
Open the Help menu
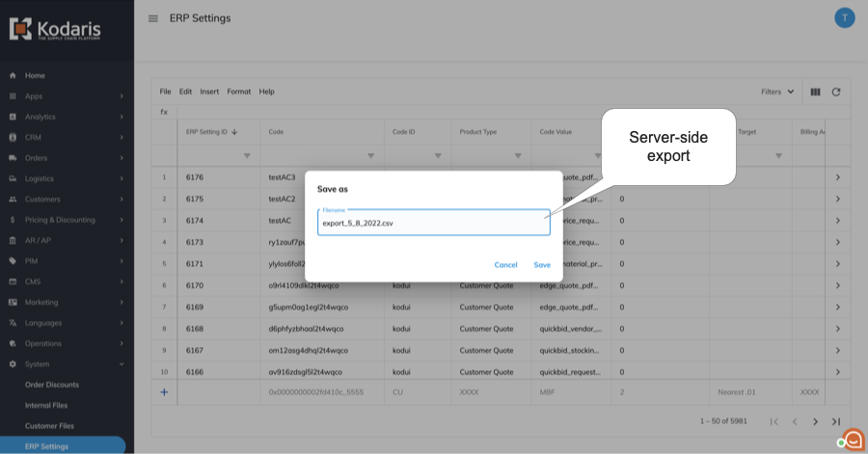(x=266, y=92)
